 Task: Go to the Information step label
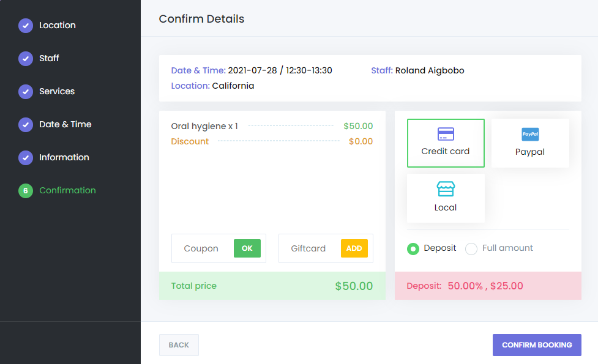pyautogui.click(x=64, y=157)
